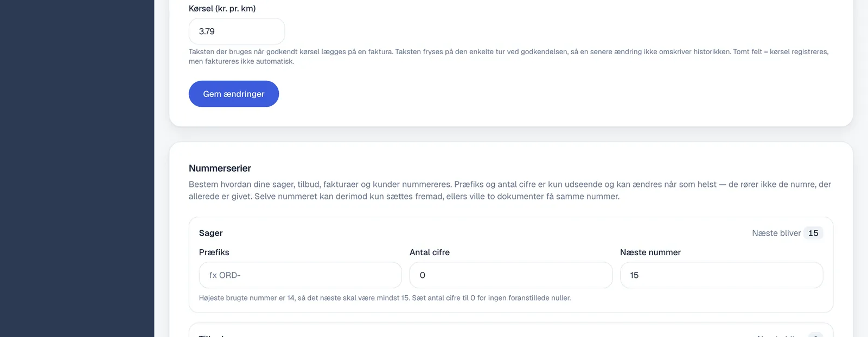Click the Sager section title

pyautogui.click(x=211, y=233)
